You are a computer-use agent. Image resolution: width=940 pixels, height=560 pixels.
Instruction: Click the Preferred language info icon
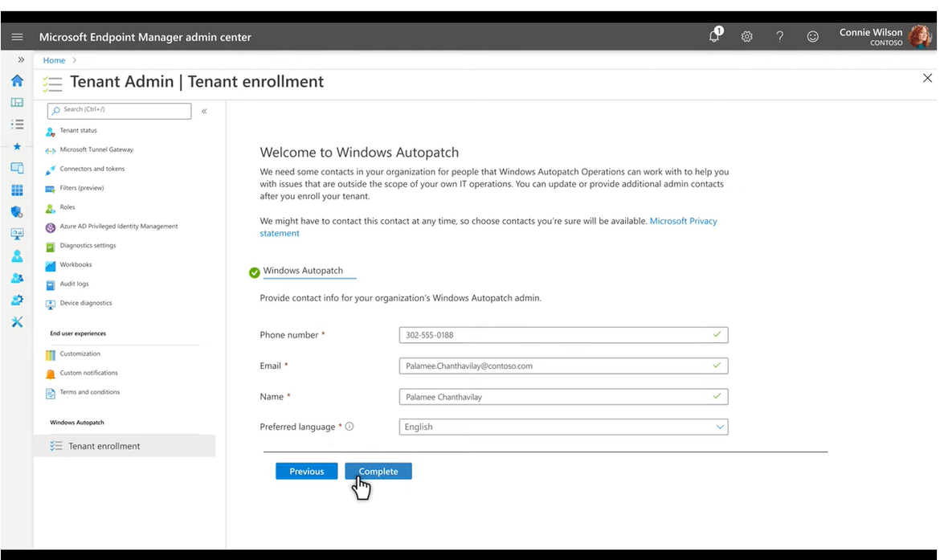click(x=349, y=427)
